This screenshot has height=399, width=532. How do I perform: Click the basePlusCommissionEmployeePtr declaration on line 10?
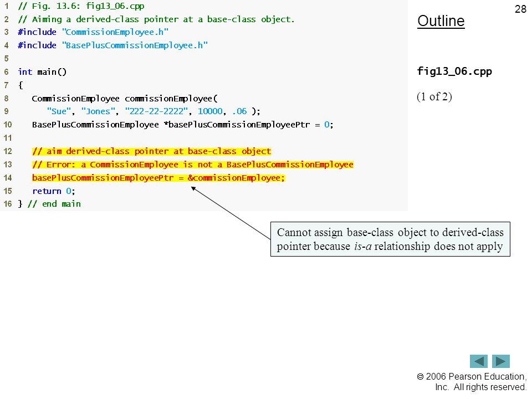[182, 125]
